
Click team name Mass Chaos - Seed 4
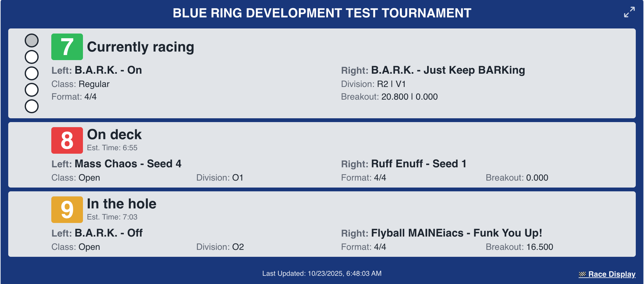[128, 164]
